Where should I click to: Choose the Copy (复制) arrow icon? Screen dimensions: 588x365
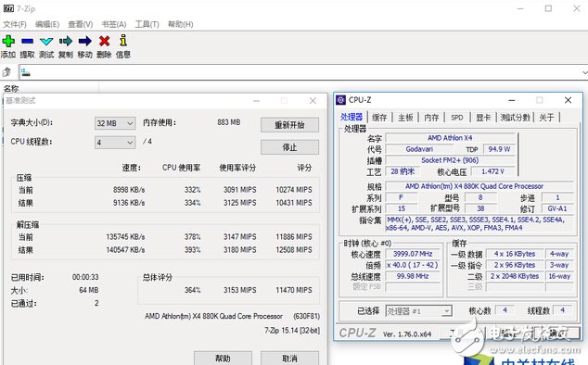[66, 41]
